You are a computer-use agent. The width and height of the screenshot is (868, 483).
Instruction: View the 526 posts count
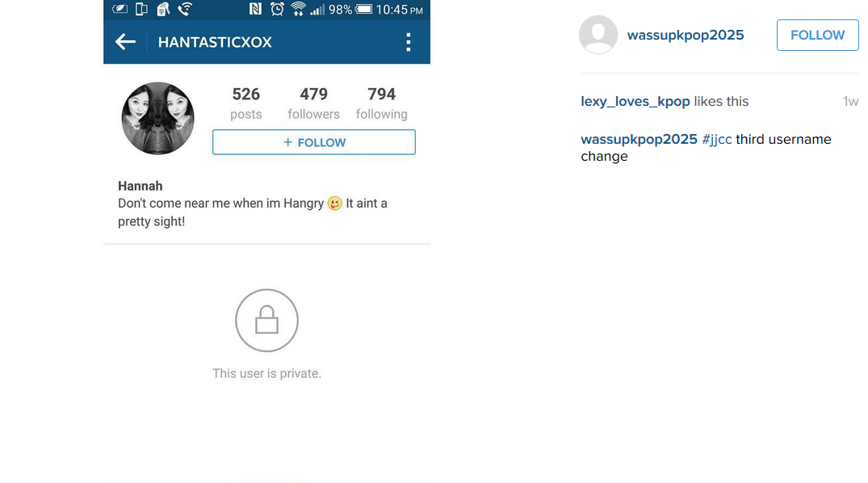click(246, 103)
